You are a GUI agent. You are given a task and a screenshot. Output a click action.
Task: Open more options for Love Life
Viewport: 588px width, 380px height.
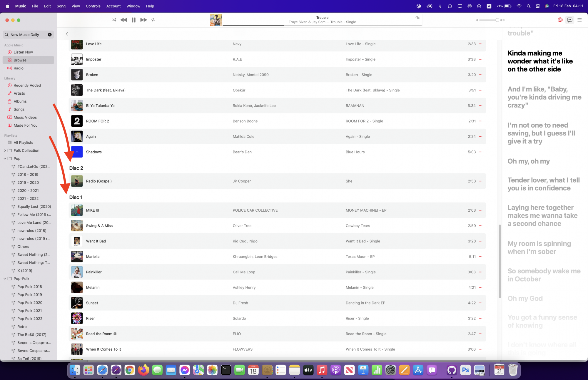[481, 44]
